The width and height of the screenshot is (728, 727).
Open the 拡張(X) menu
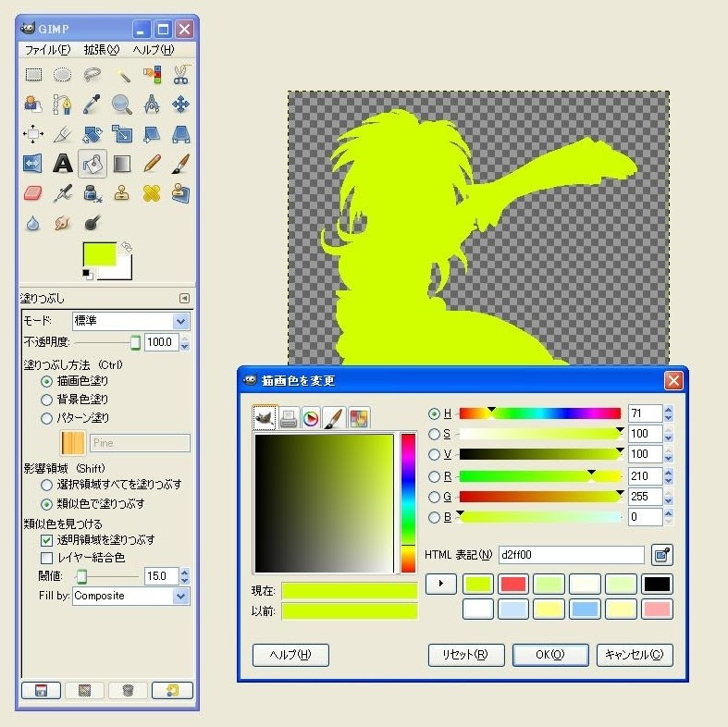(101, 50)
